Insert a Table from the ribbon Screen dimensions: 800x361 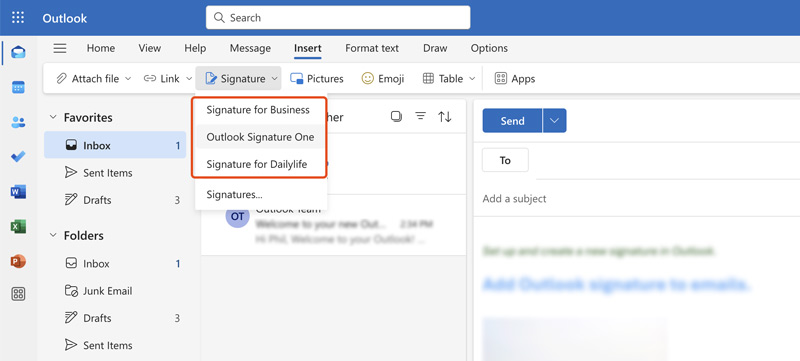tap(443, 79)
